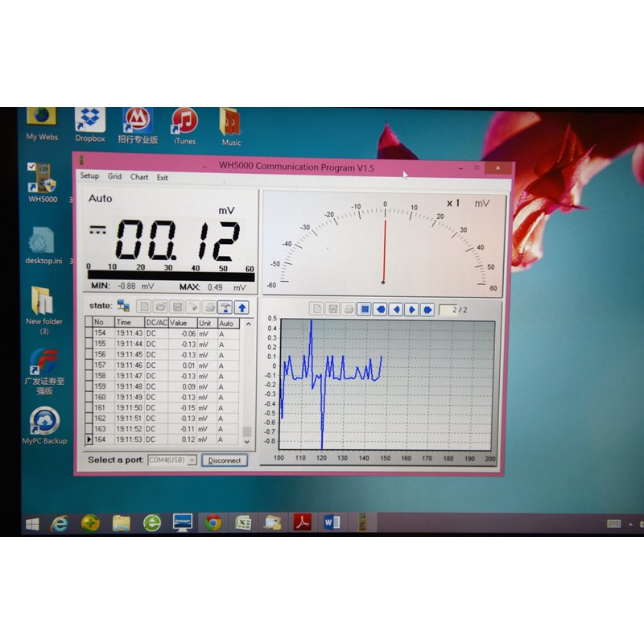Click the Windows Start button

click(x=32, y=525)
